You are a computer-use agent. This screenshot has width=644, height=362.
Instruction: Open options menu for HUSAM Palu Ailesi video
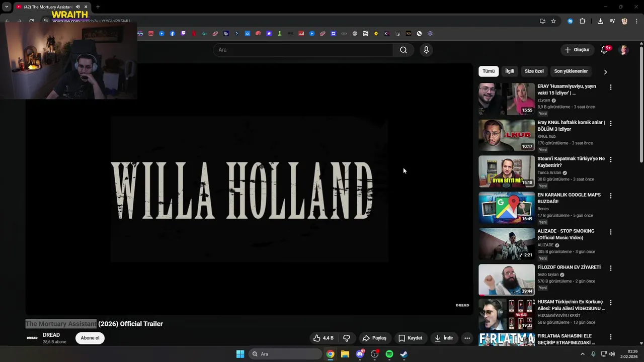coord(611,303)
